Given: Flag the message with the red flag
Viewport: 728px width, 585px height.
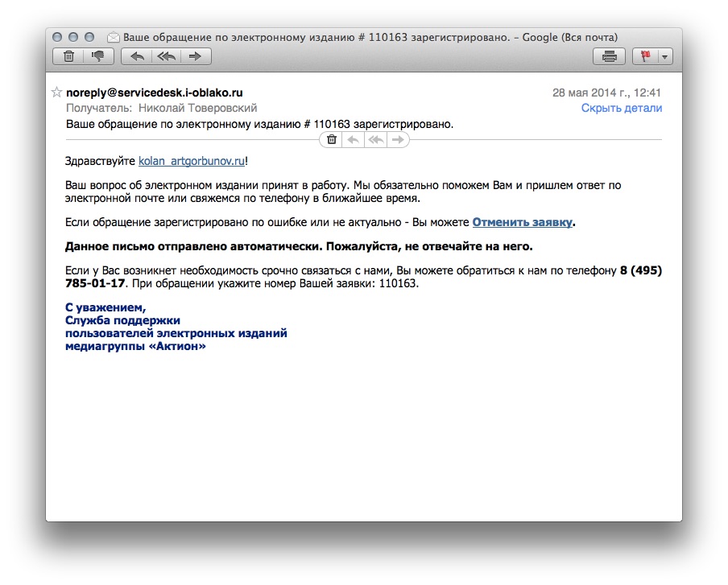Looking at the screenshot, I should pyautogui.click(x=645, y=56).
